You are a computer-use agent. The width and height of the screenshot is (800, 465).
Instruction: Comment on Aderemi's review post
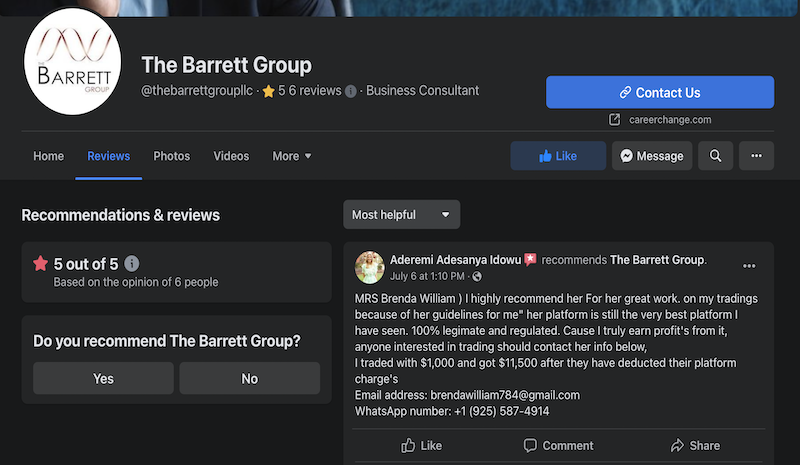558,446
